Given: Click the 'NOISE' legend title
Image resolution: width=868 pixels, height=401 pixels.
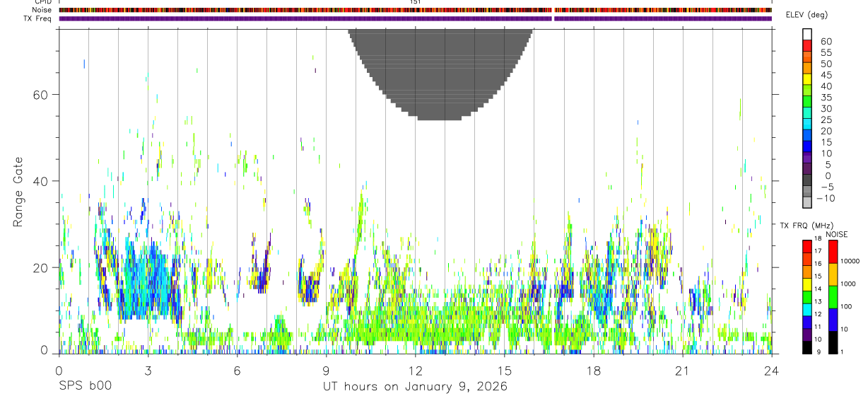Looking at the screenshot, I should (x=836, y=235).
